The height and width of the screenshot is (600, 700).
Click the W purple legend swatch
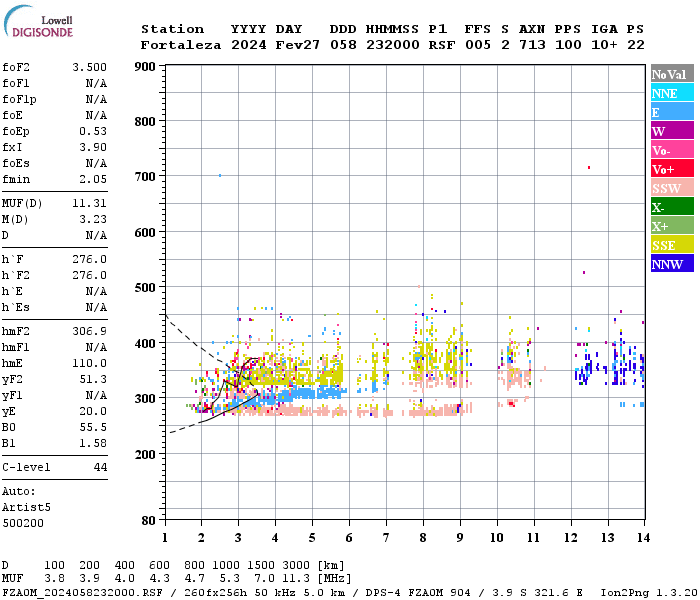pyautogui.click(x=672, y=131)
